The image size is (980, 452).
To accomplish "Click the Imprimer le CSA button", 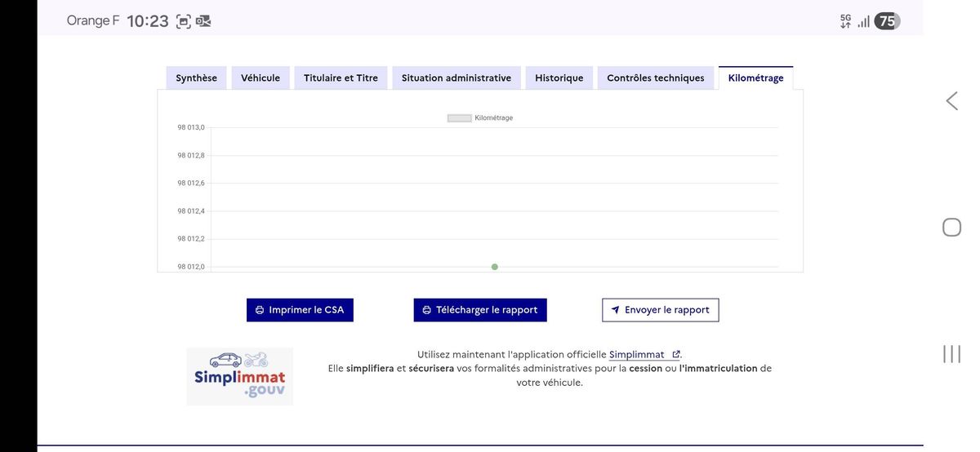I will tap(300, 310).
